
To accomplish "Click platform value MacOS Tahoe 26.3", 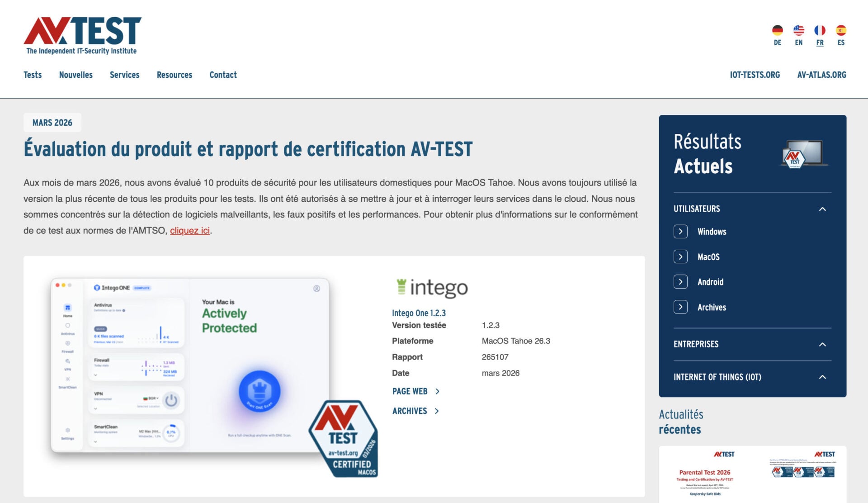I will point(516,341).
